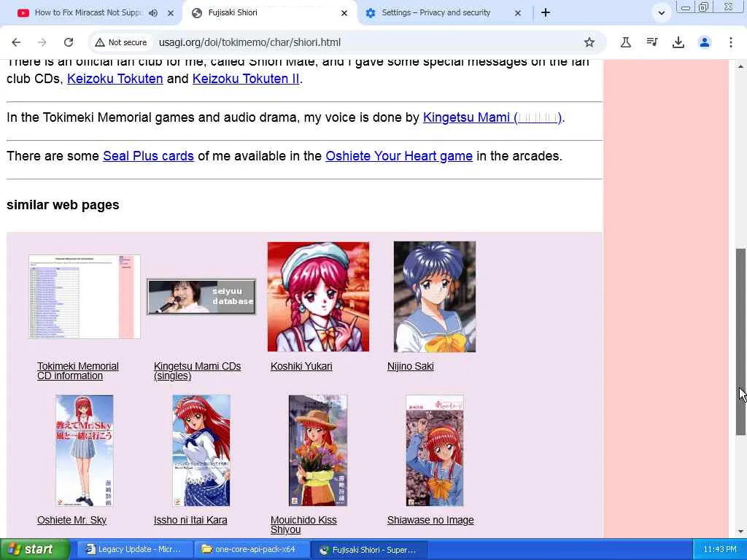Bookmark this page with the star icon
The image size is (747, 560).
[x=589, y=42]
